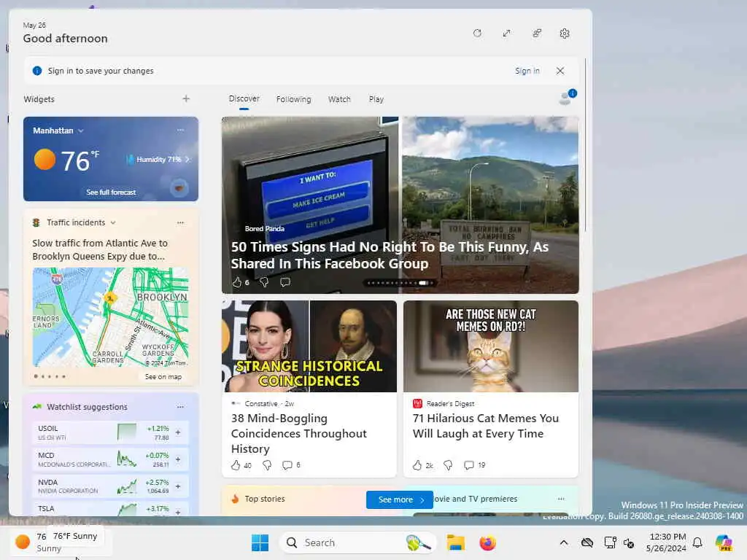Click the See more button

(x=400, y=499)
